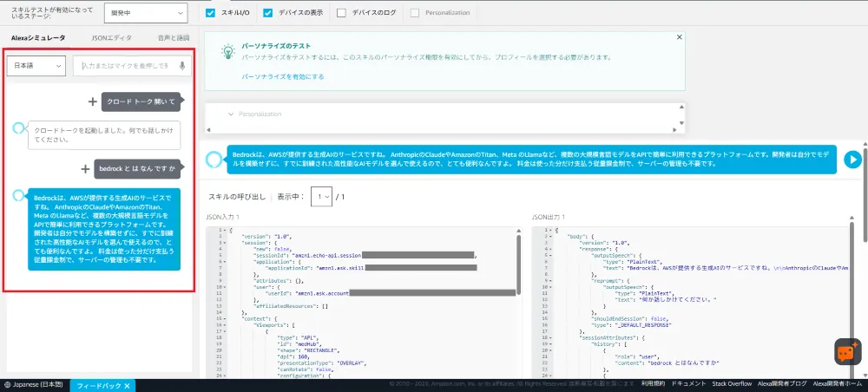The width and height of the screenshot is (868, 392).
Task: Switch to the 音声と語調 tab
Action: pyautogui.click(x=173, y=38)
